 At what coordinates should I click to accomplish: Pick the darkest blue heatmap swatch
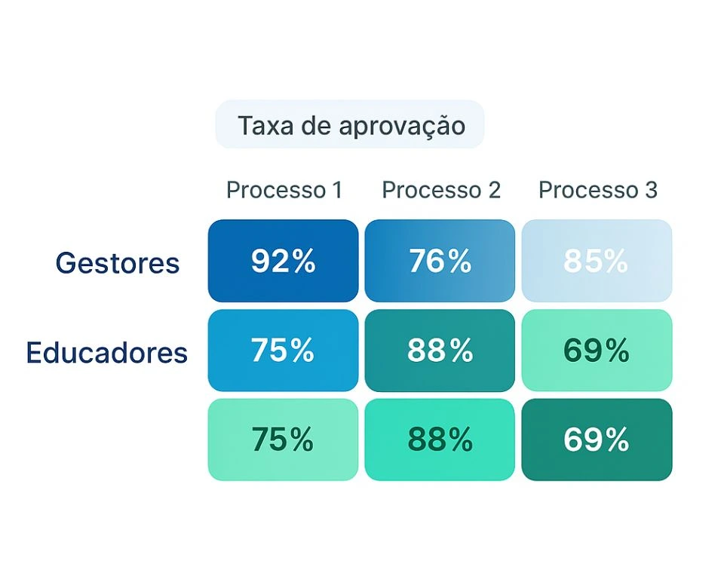click(283, 261)
